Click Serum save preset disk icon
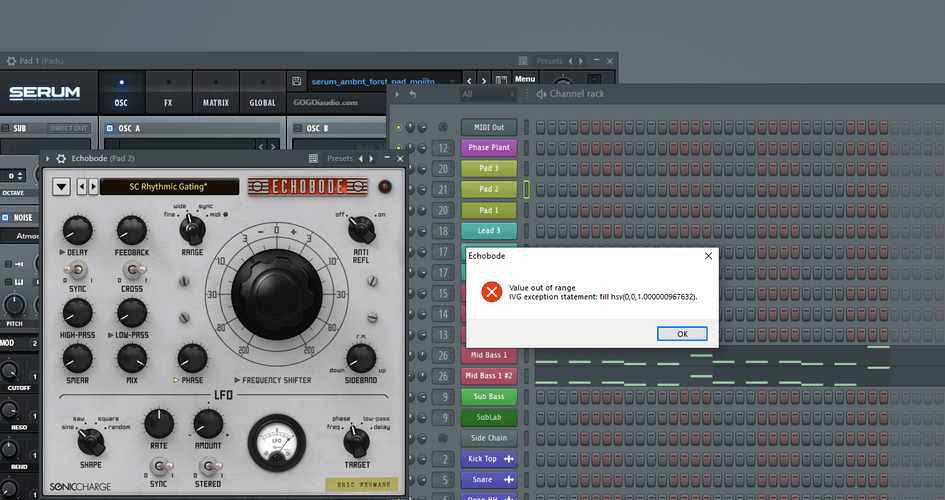Image resolution: width=945 pixels, height=500 pixels. pyautogui.click(x=296, y=81)
